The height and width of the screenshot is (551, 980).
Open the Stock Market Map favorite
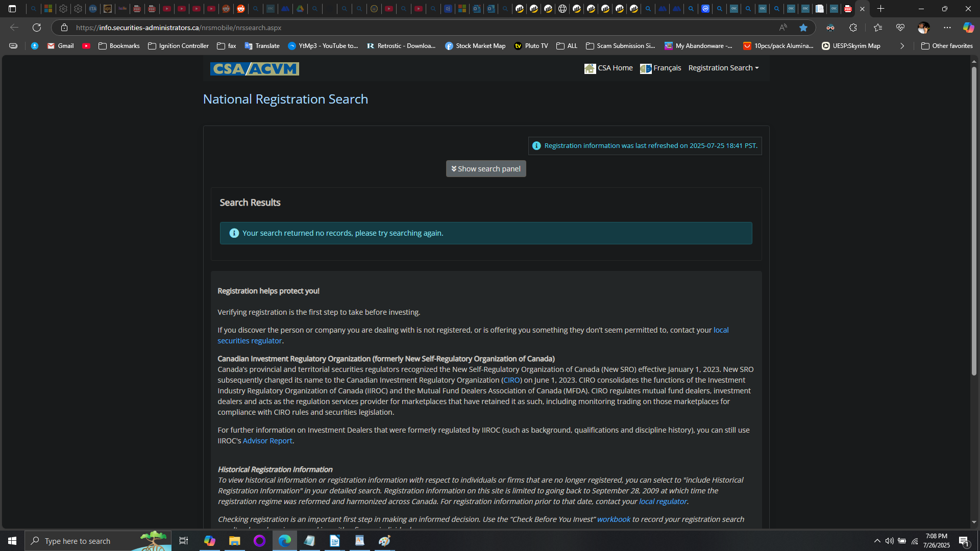pyautogui.click(x=475, y=46)
